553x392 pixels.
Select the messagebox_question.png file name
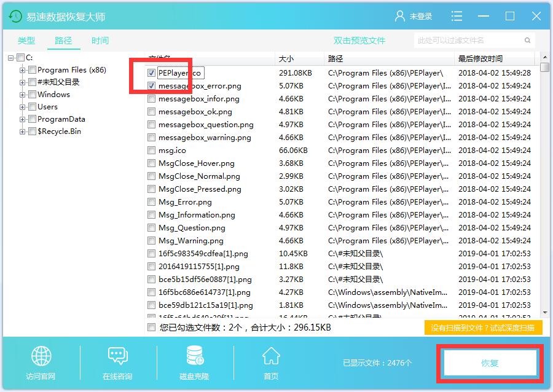coord(206,125)
